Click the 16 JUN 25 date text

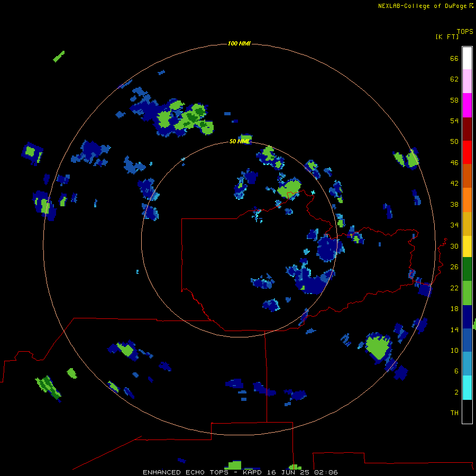[x=288, y=472]
